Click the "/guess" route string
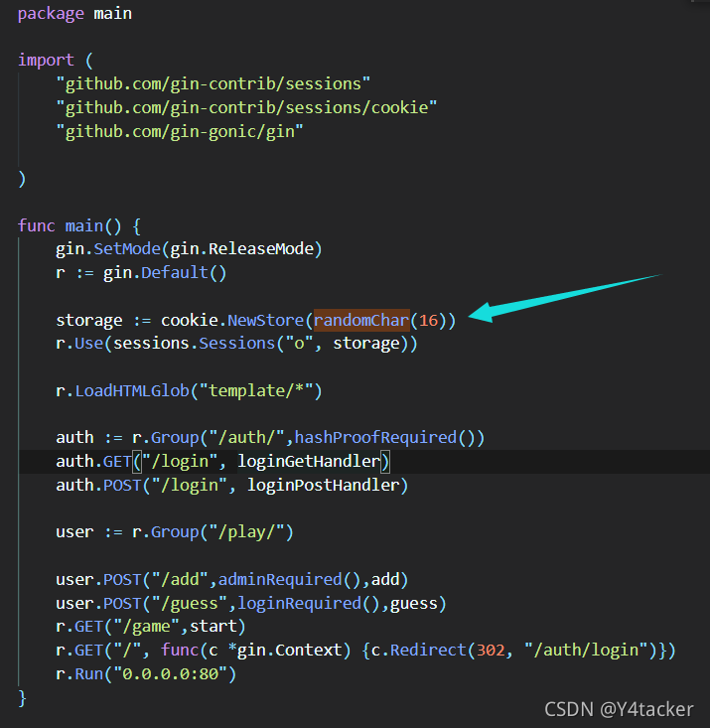This screenshot has height=728, width=710. pyautogui.click(x=189, y=604)
